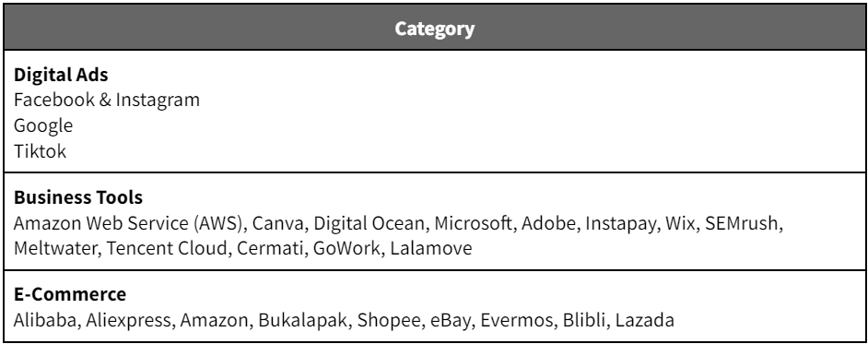Select Alibaba in the E-Commerce row
The height and width of the screenshot is (344, 868).
[44, 320]
